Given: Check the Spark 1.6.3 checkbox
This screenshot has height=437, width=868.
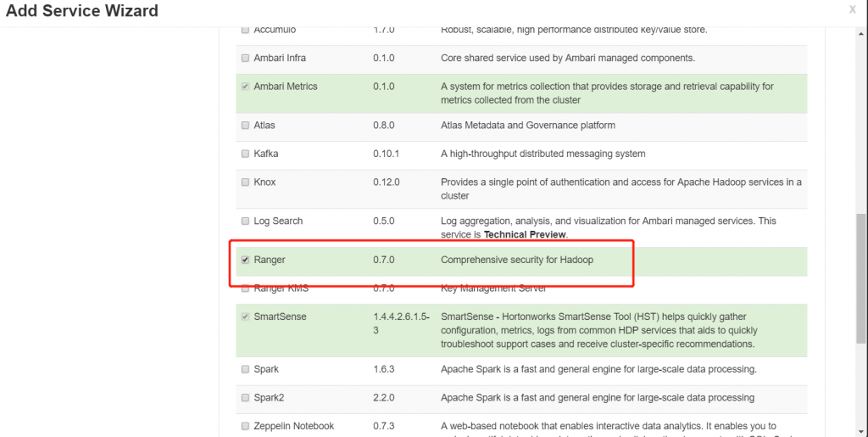Looking at the screenshot, I should point(245,369).
